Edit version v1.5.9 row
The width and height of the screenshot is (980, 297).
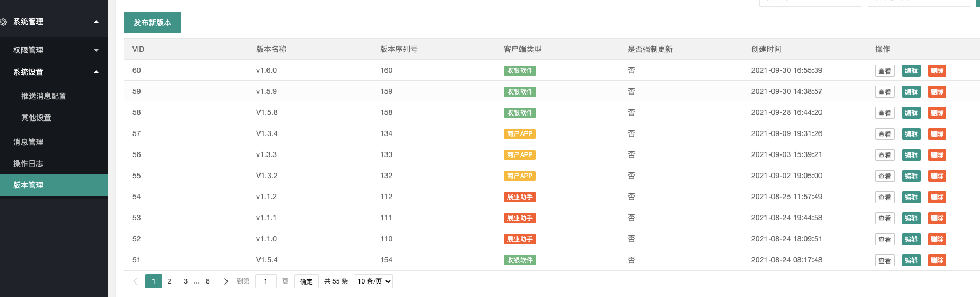click(911, 92)
